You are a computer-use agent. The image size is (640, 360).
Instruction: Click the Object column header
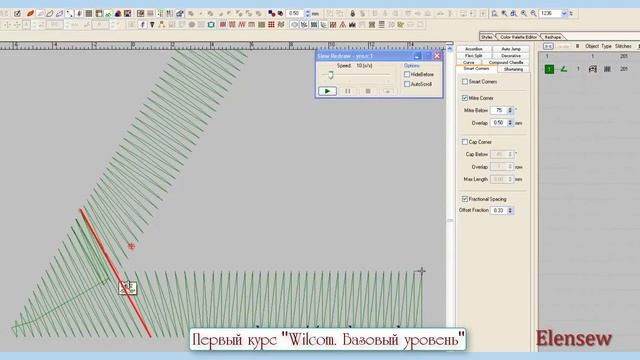(x=592, y=46)
